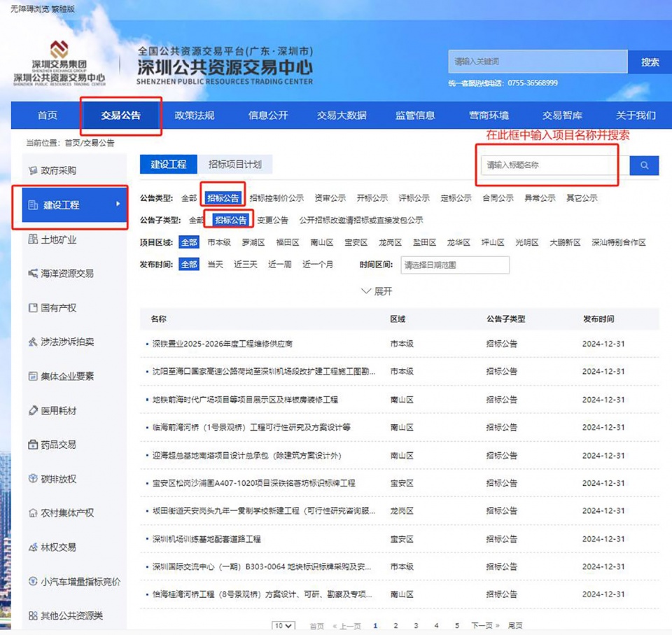Image resolution: width=672 pixels, height=635 pixels.
Task: Click the magnifier search icon button
Action: [644, 165]
